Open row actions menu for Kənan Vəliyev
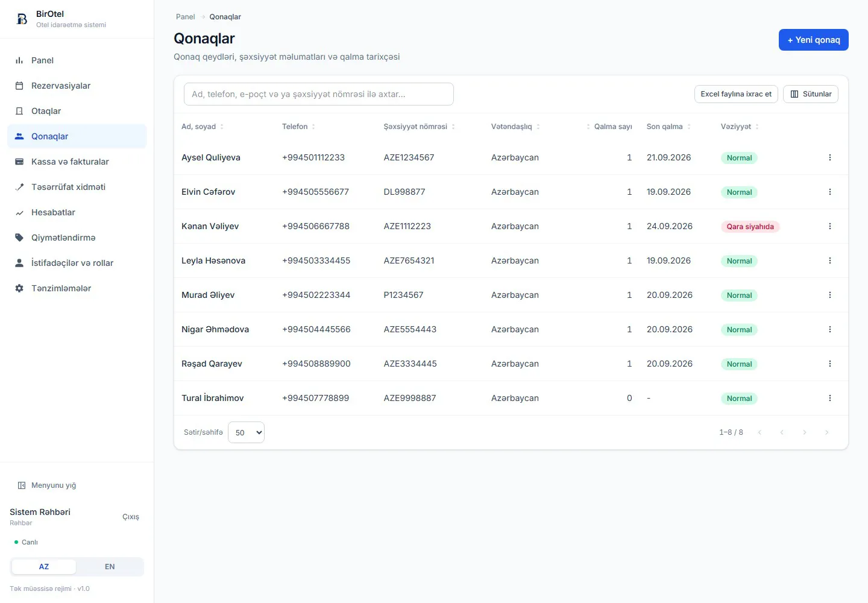The width and height of the screenshot is (868, 603). pos(830,226)
